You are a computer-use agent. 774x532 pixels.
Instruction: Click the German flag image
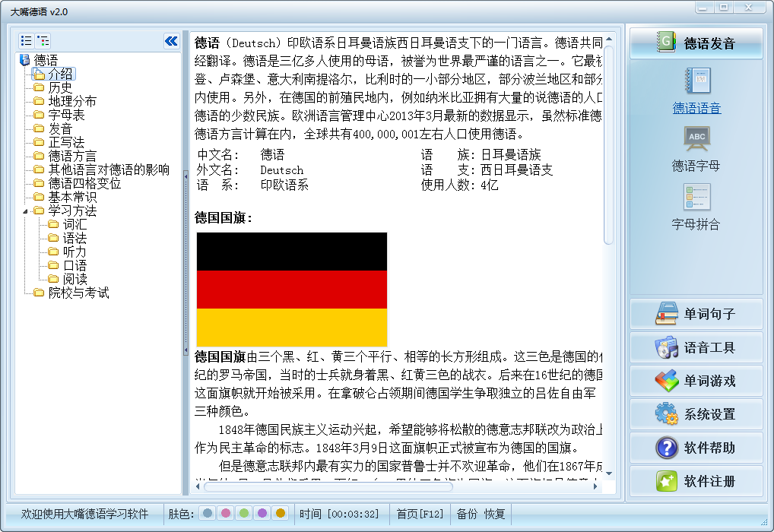click(x=292, y=290)
